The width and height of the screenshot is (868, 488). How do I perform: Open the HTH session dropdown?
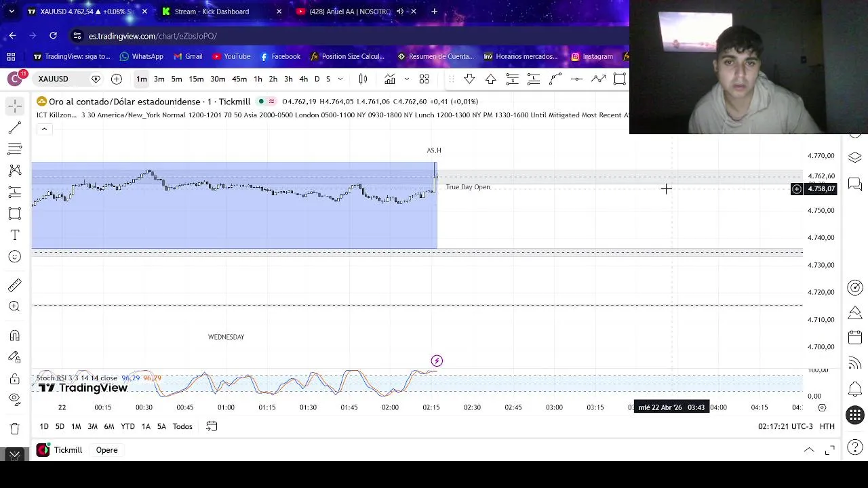tap(827, 426)
